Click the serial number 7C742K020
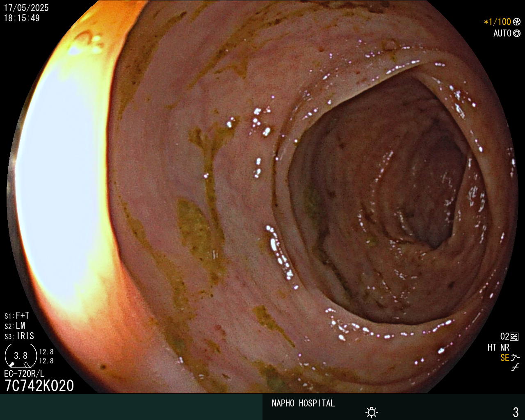This screenshot has width=525, height=420. pos(39,386)
